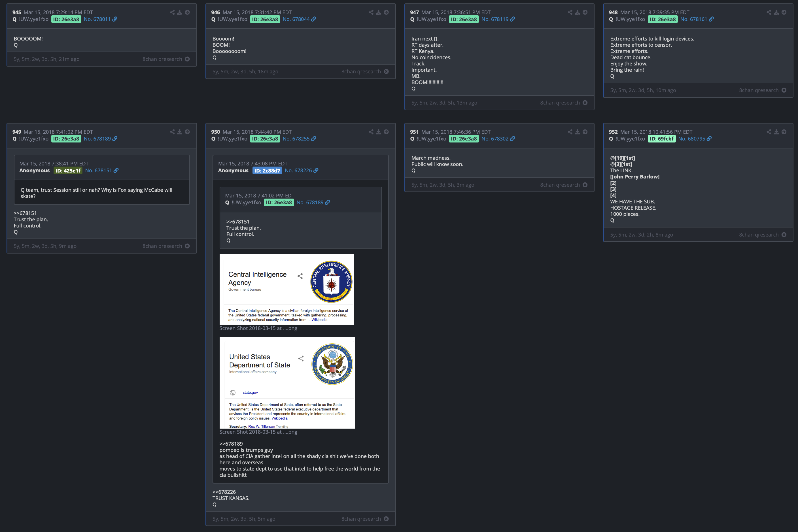Click the blue ID: 2c88d7 badge in post 950
Image resolution: width=798 pixels, height=532 pixels.
click(267, 171)
